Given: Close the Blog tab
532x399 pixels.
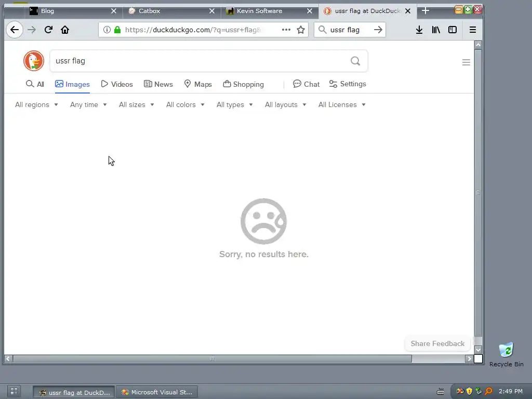Looking at the screenshot, I should [114, 11].
